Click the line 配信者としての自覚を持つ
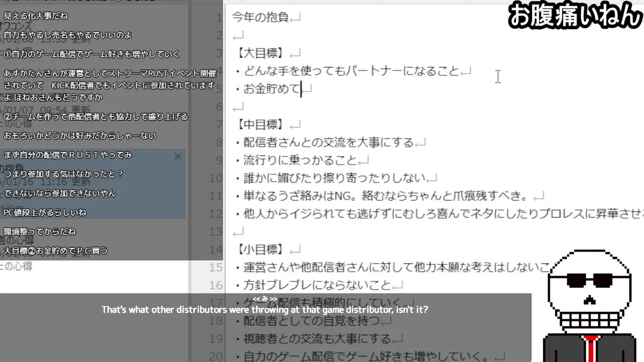 tap(307, 321)
